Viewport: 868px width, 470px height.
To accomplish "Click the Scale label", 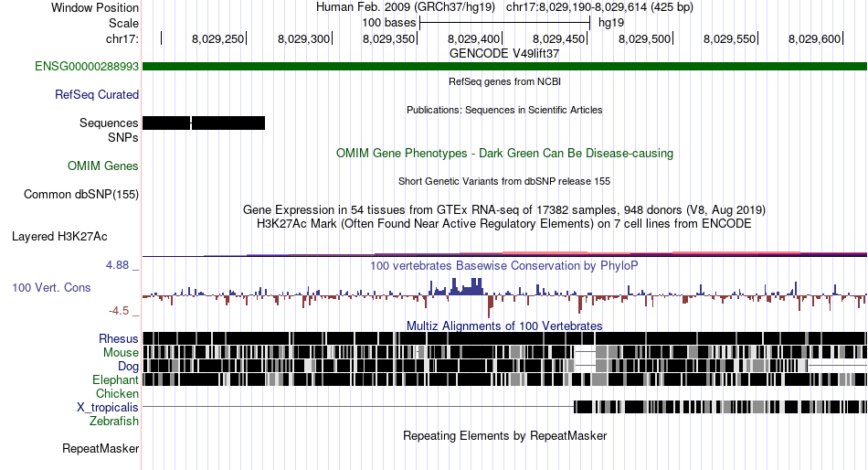I will [x=123, y=23].
